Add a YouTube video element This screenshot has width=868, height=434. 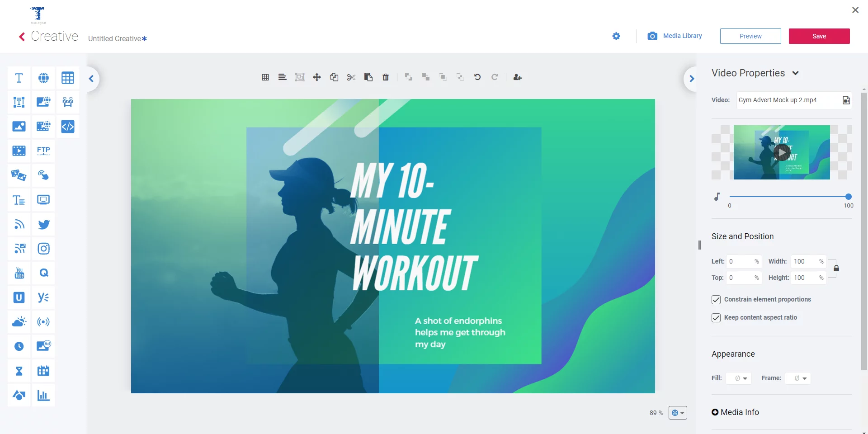tap(19, 273)
